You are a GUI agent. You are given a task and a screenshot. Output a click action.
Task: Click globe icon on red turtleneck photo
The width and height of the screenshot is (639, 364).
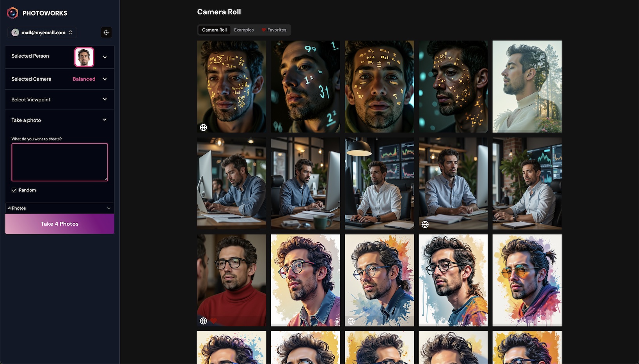point(203,321)
